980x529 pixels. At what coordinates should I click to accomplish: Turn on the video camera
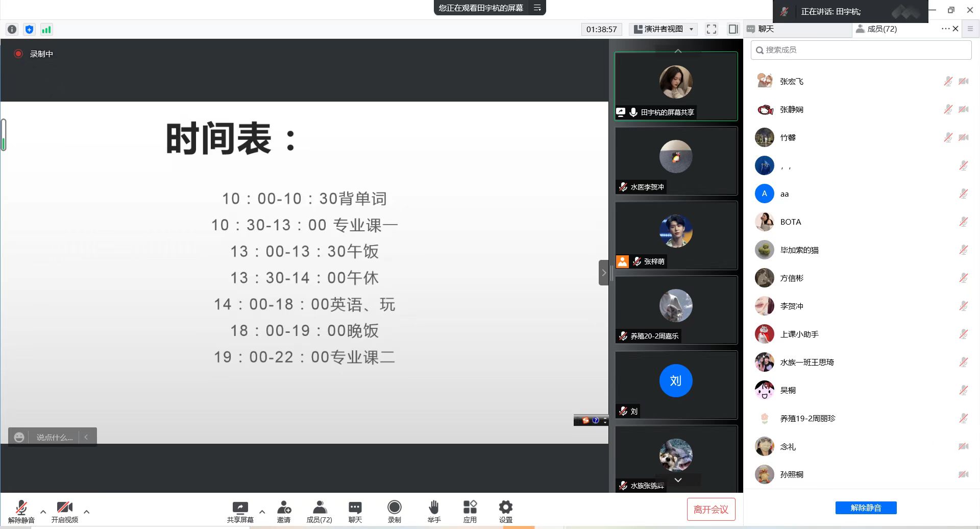coord(64,511)
